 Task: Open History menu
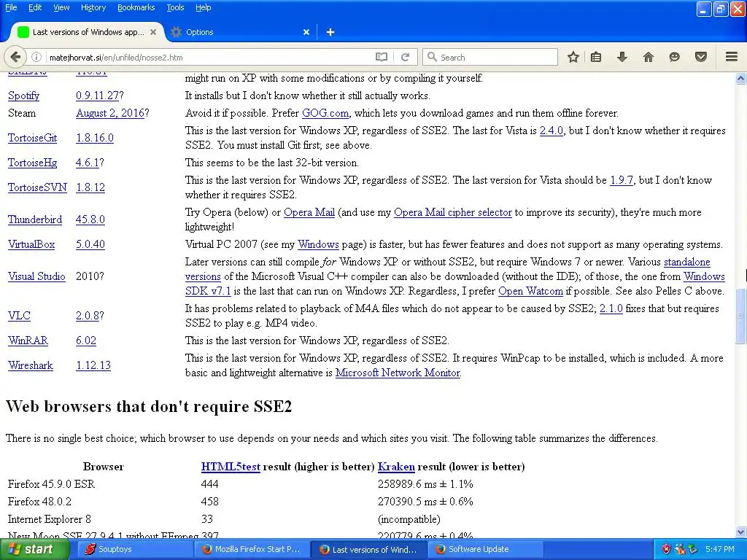coord(93,7)
